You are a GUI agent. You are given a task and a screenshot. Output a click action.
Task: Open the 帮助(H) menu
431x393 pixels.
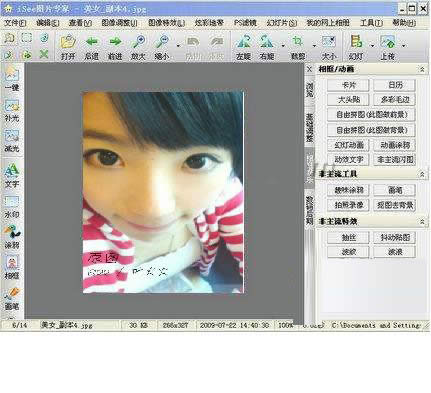coord(404,23)
